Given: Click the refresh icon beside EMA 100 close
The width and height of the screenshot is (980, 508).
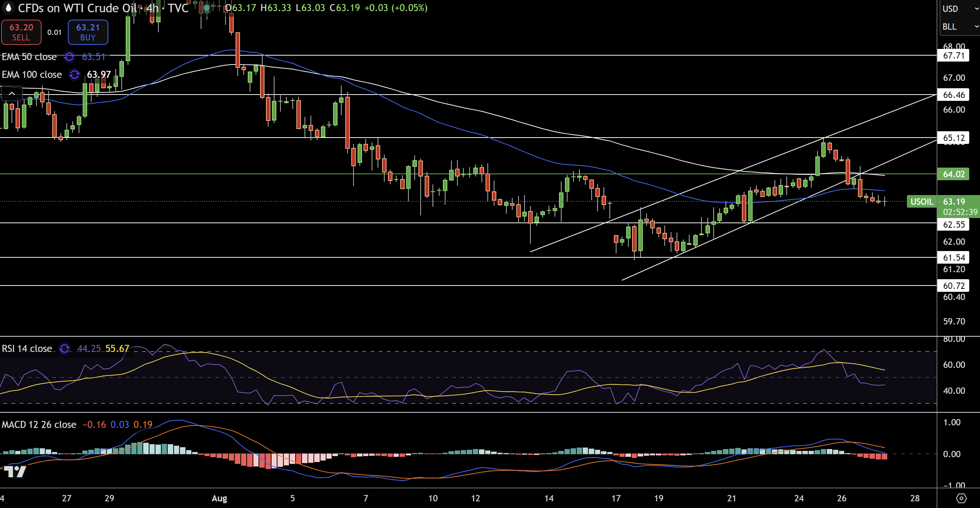Looking at the screenshot, I should [74, 75].
